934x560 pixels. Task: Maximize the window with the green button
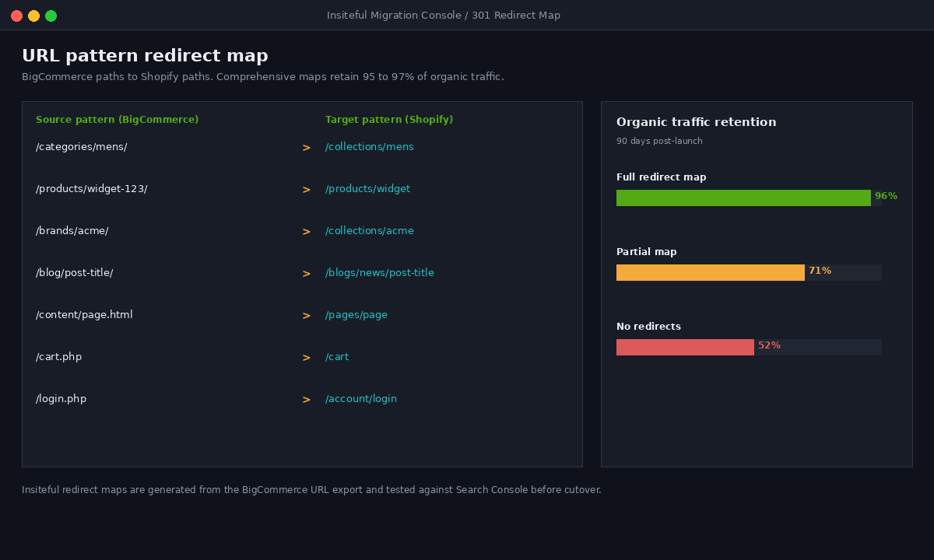[x=51, y=16]
